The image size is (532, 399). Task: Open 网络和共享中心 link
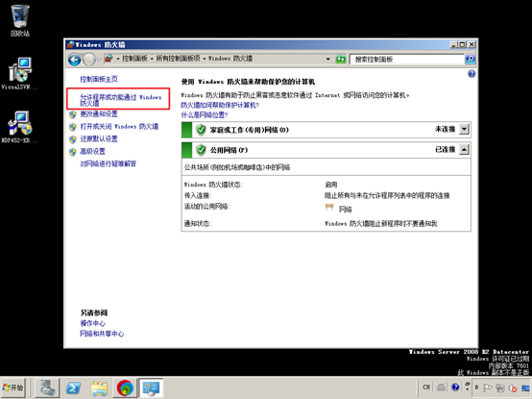102,334
